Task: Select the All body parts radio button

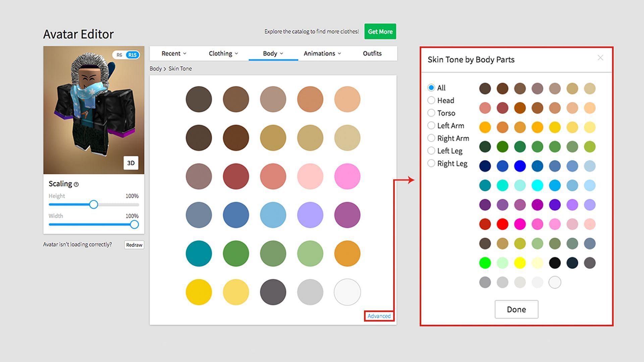Action: (x=432, y=87)
